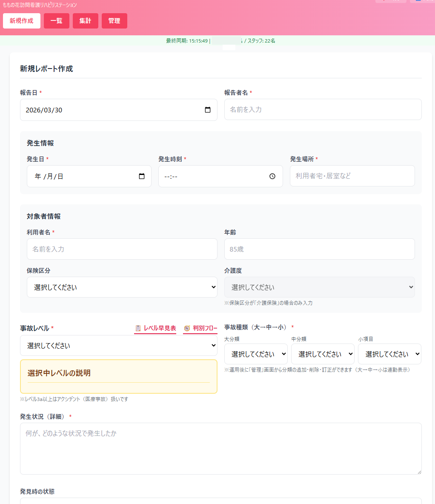Click clock icon in 発生時刻 field

(x=272, y=176)
